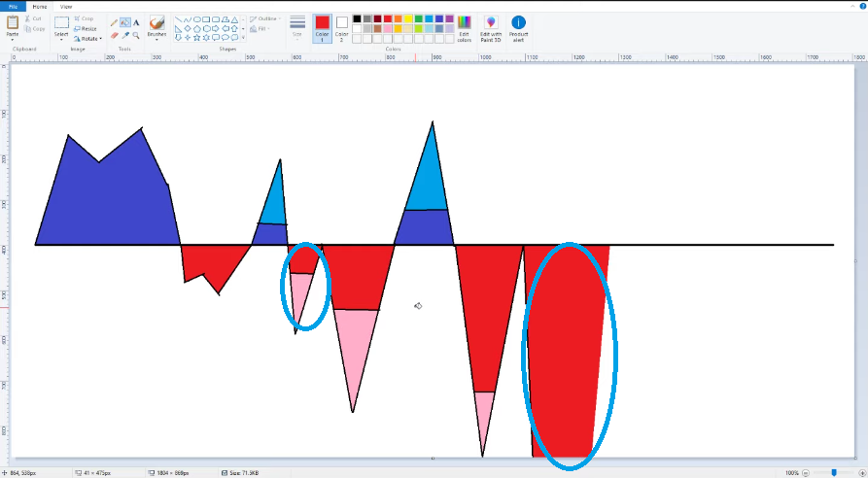This screenshot has width=868, height=478.
Task: Expand the Shapes gallery more arrow
Action: [x=243, y=37]
